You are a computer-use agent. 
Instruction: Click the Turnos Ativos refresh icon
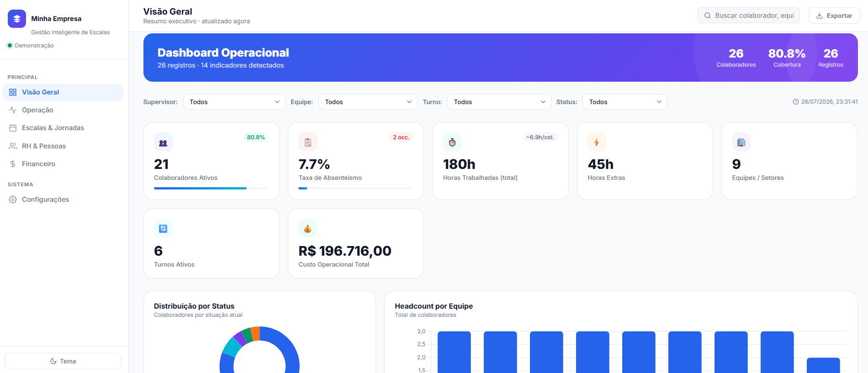[163, 228]
